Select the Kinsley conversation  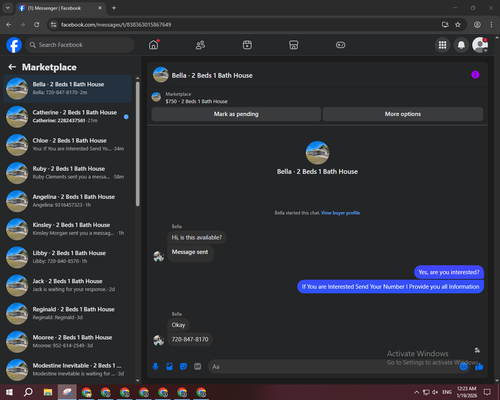tap(68, 229)
